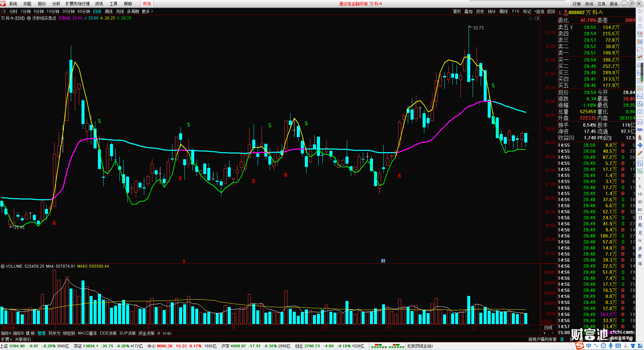This screenshot has width=644, height=350.
Task: Open the 关联报价 tab
Action: (23, 339)
